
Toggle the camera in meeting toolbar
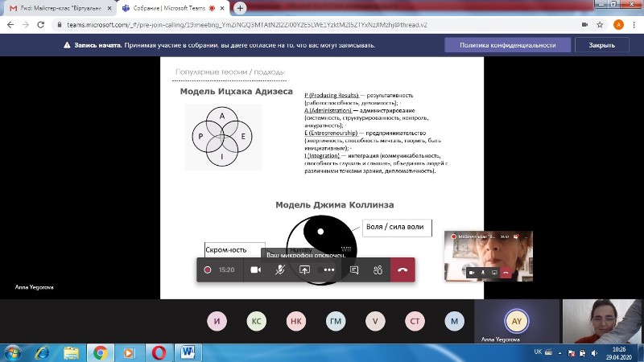click(255, 269)
